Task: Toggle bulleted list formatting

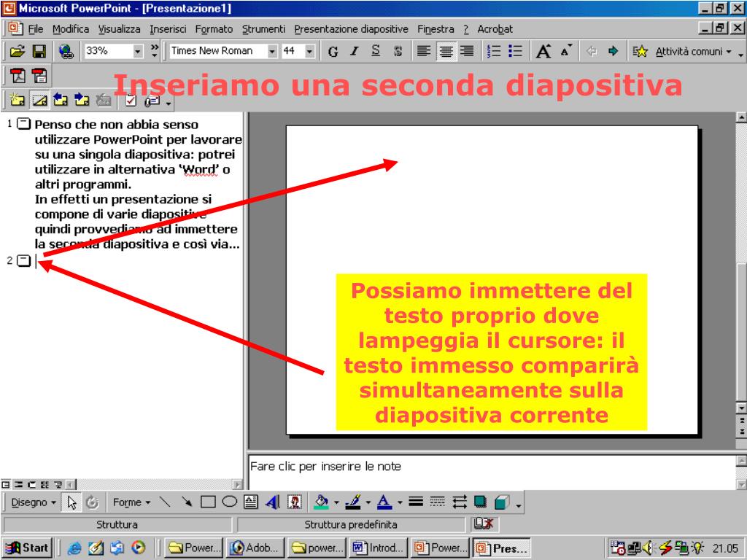Action: [516, 51]
